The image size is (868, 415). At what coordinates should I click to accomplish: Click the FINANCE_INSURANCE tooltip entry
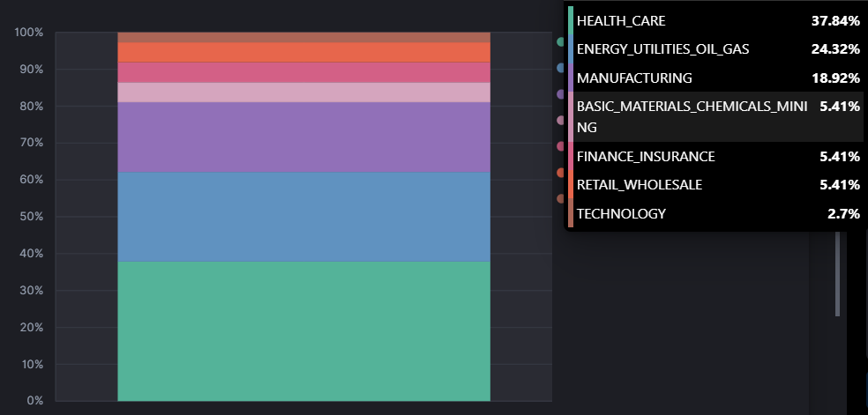click(646, 157)
